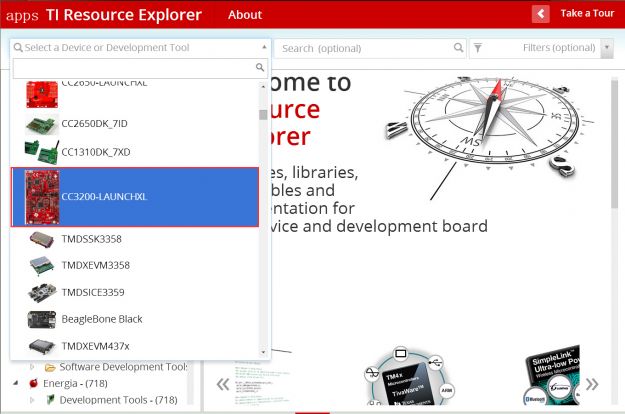
Task: Click the search magnifier icon in Search box
Action: coord(459,48)
